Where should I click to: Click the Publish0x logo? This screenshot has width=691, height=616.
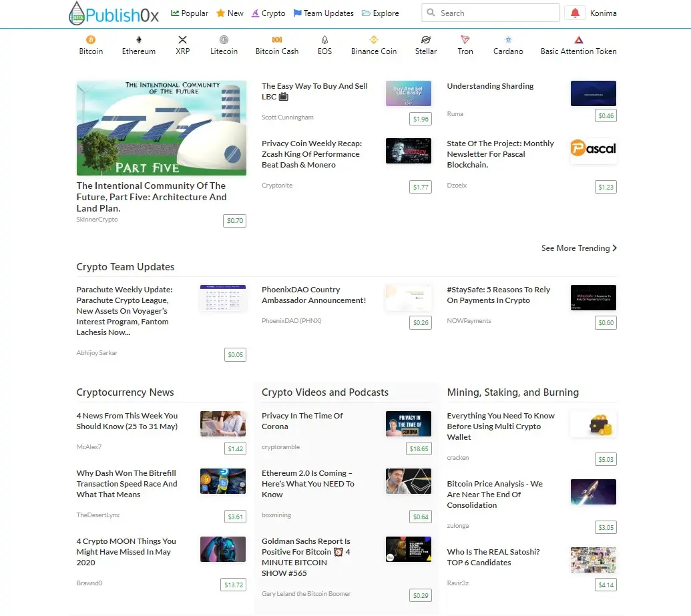113,13
